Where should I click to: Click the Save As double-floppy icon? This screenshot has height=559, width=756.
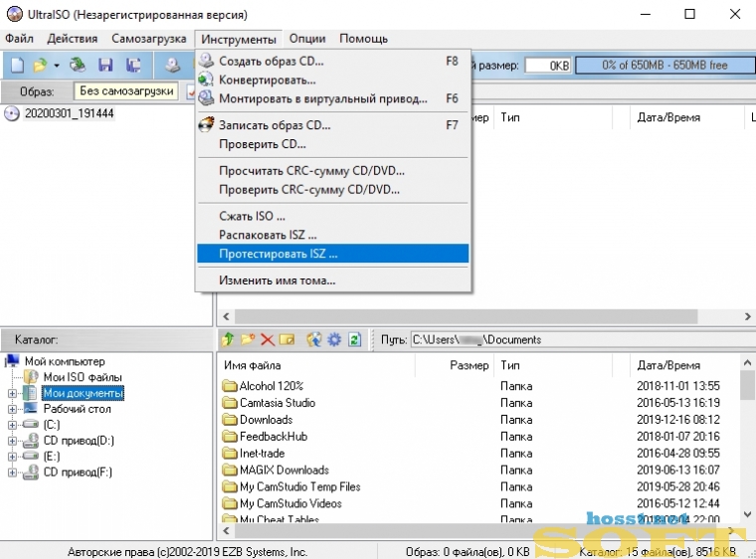coord(133,65)
